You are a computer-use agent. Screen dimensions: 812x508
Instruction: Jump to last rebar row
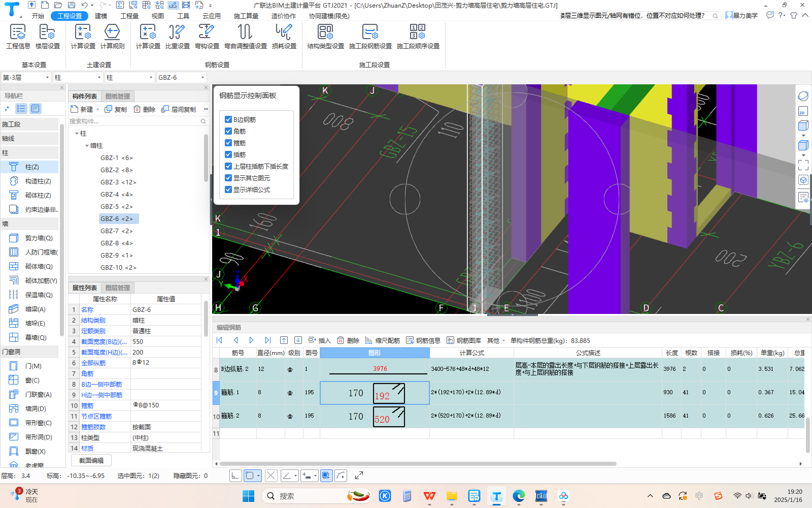coord(267,340)
